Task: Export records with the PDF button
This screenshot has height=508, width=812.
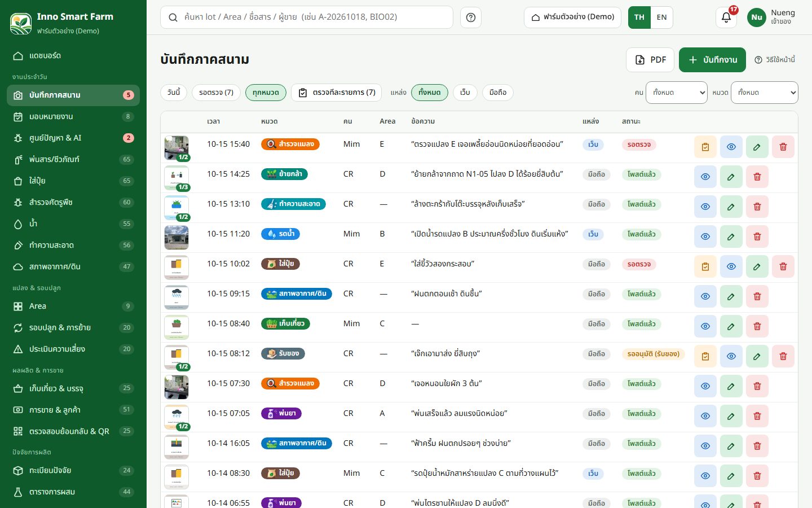Action: [650, 60]
